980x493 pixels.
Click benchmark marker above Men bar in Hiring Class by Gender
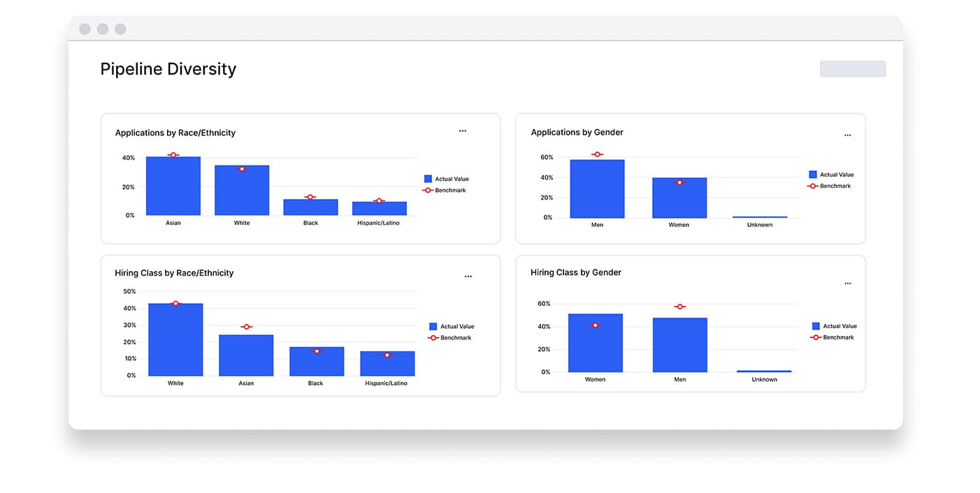click(x=679, y=307)
